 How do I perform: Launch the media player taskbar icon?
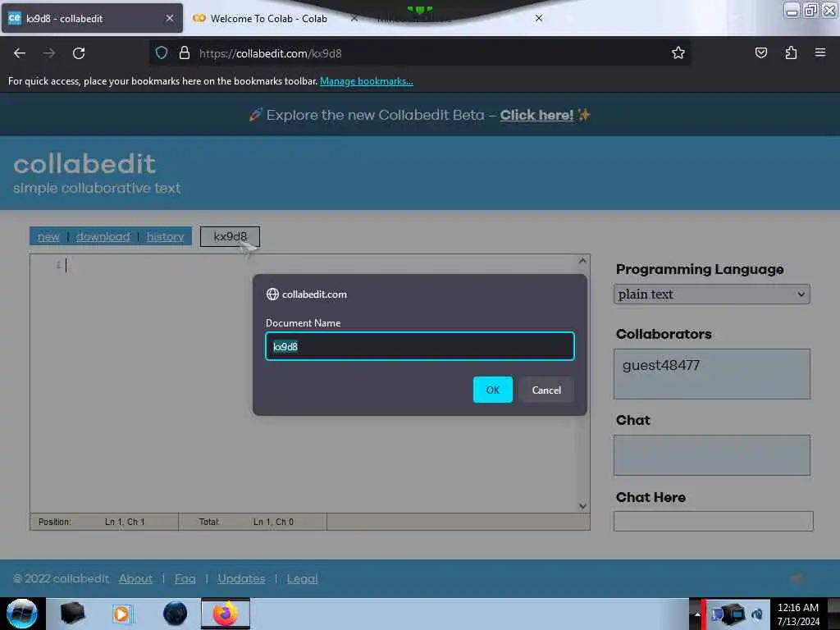pyautogui.click(x=121, y=614)
